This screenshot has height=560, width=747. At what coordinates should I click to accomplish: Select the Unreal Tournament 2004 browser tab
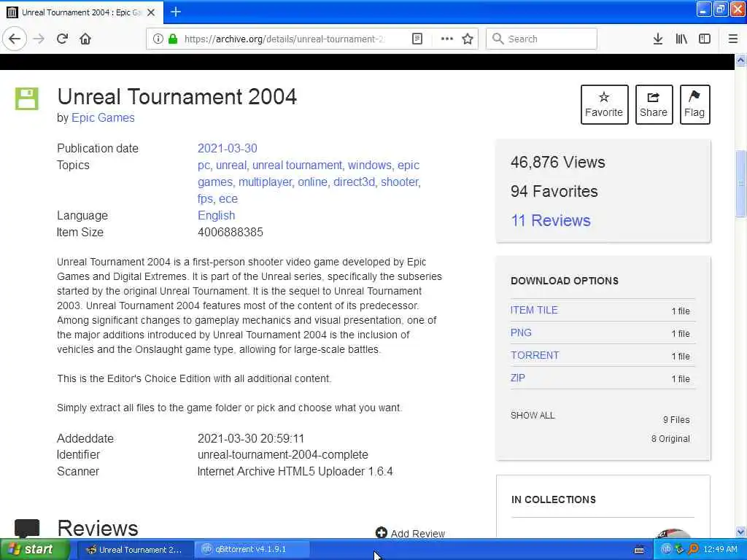[x=82, y=12]
